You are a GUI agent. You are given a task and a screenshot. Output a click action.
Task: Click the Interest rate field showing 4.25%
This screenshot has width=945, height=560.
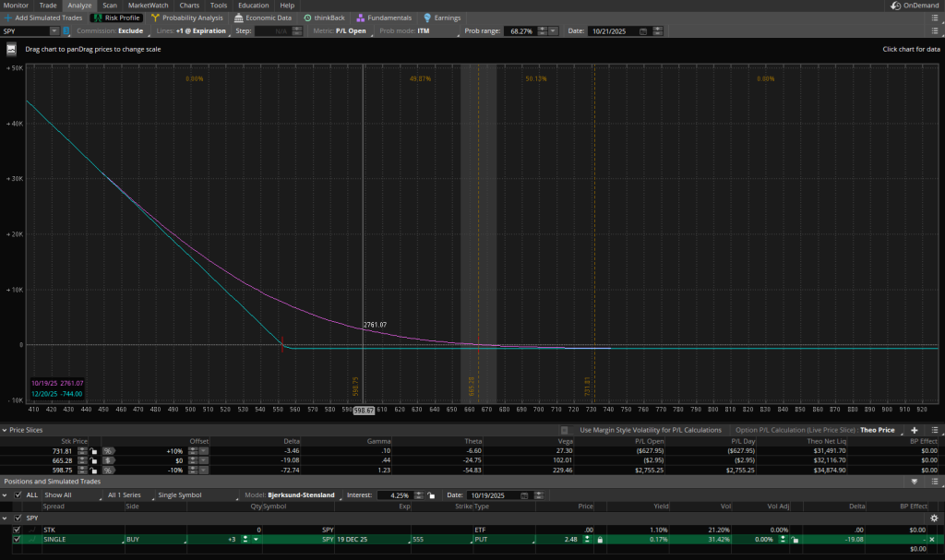tap(393, 494)
